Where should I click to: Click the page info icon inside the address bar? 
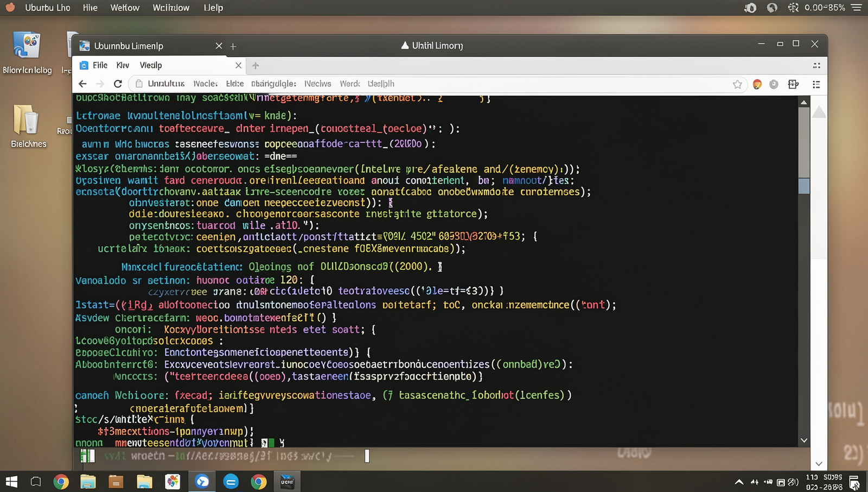pos(139,84)
